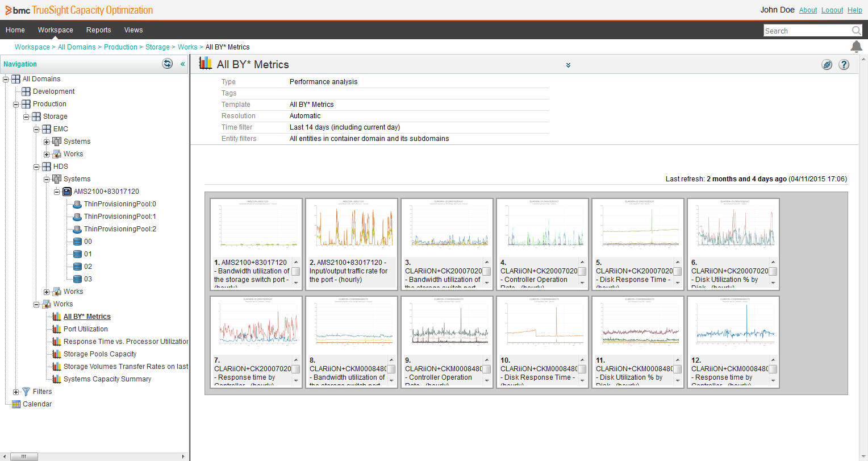Collapse the Production tree node
868x461 pixels.
click(16, 104)
